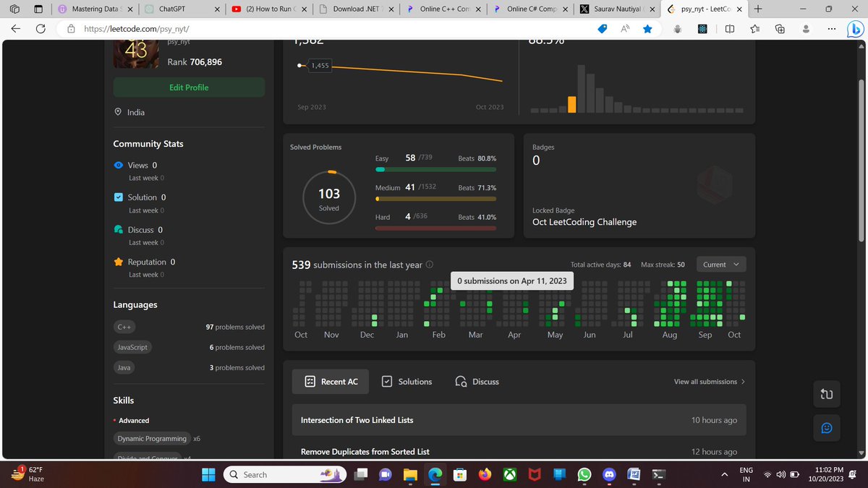Activate Read aloud icon in address bar
This screenshot has height=488, width=868.
625,29
